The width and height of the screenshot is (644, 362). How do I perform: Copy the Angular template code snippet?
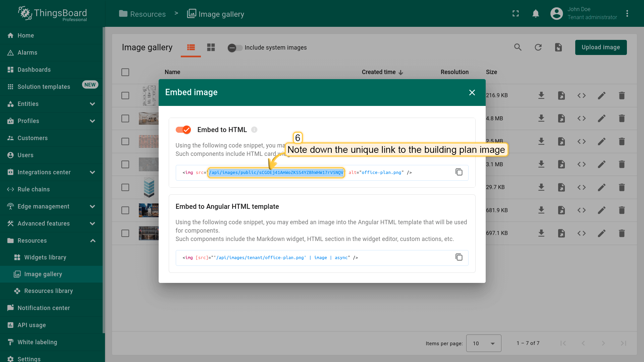[459, 257]
